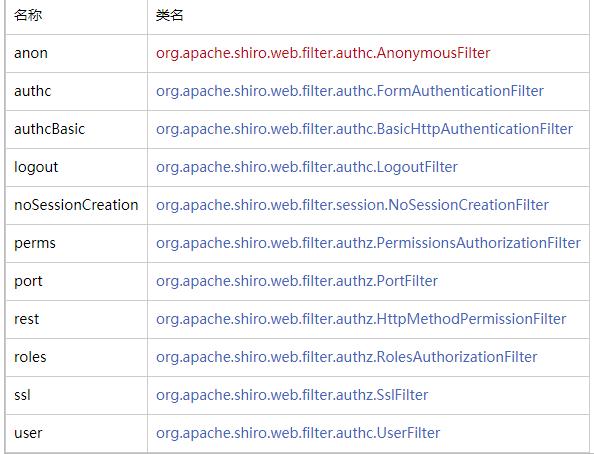
Task: Click the HttpMethodPermissionFilter class link
Action: (361, 319)
